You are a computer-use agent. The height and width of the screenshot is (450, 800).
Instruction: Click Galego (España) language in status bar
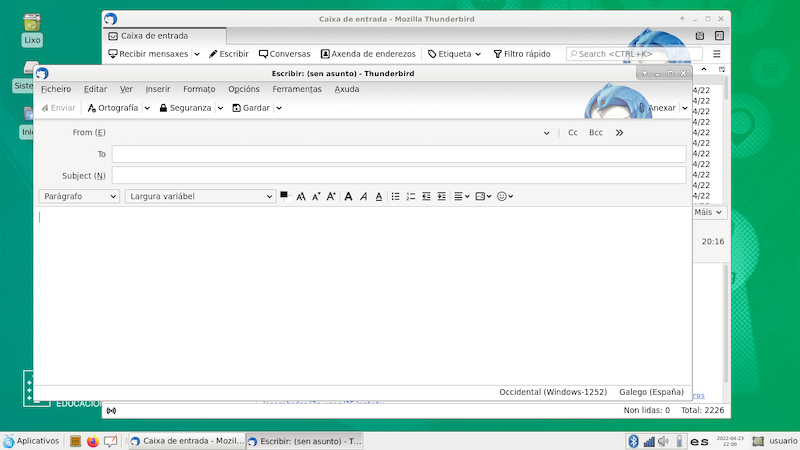click(x=652, y=392)
